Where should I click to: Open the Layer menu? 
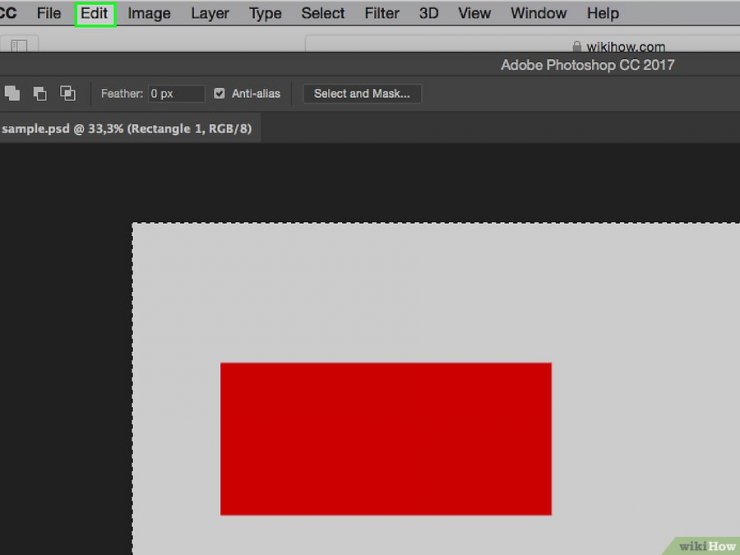[210, 13]
